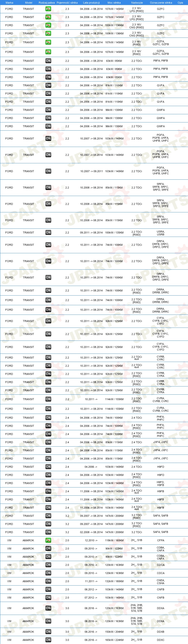
Task: Select the power cell '150kW / 204KM'
Action: [x=114, y=632]
